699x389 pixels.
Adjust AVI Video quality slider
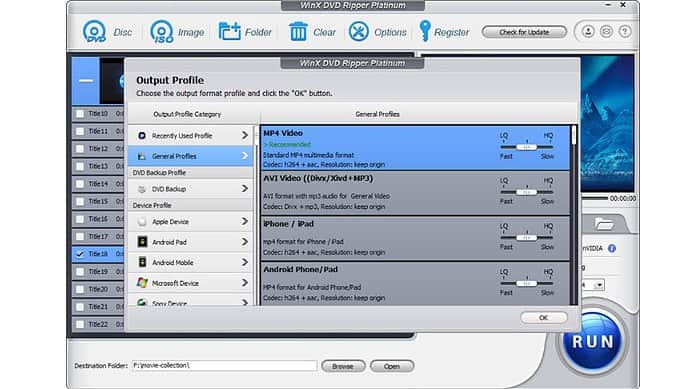click(x=526, y=192)
